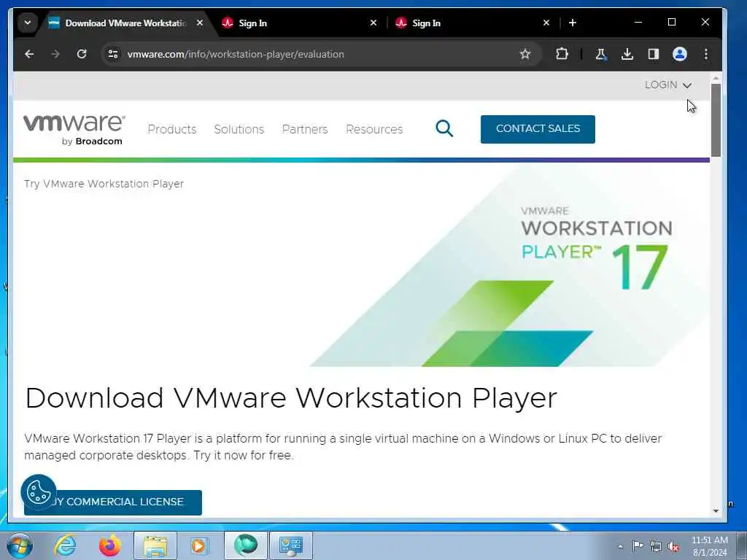This screenshot has width=747, height=560.
Task: Open the Chrome profile avatar
Action: (679, 54)
